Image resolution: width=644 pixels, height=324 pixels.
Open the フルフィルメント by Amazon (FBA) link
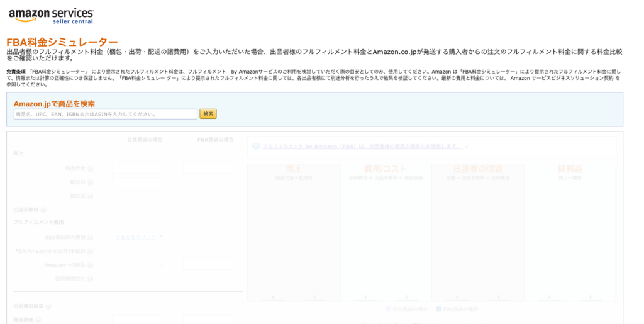(362, 146)
